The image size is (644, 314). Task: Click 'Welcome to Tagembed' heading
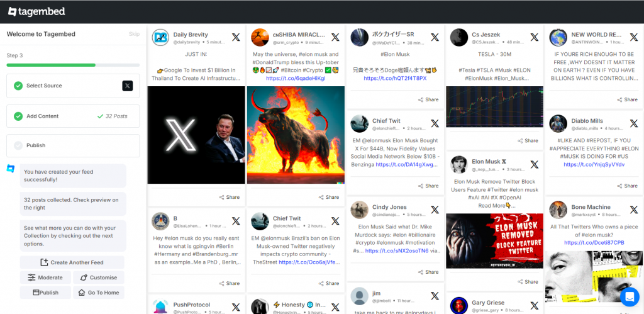[41, 34]
